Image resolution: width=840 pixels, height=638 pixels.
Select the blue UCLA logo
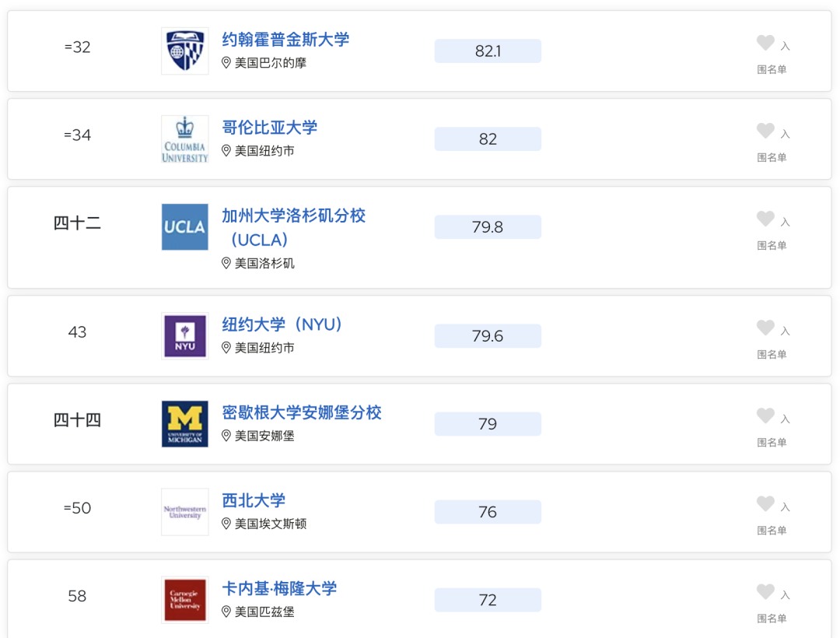point(185,227)
